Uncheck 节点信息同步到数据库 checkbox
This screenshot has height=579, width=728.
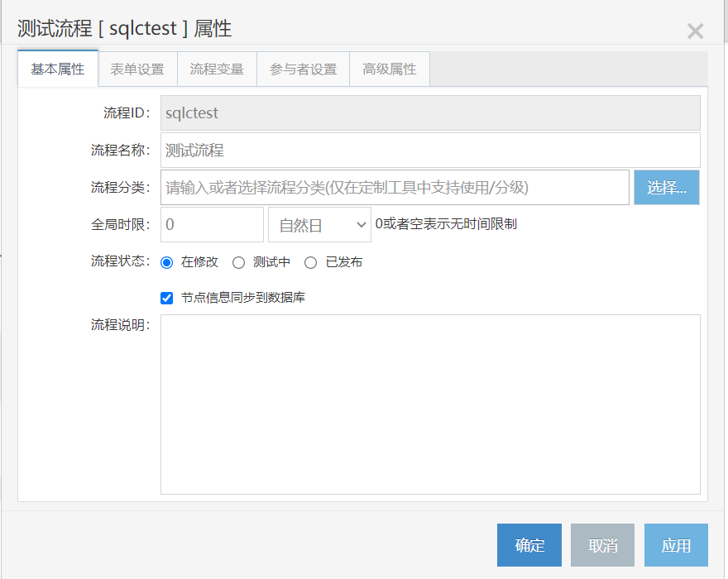tap(166, 298)
